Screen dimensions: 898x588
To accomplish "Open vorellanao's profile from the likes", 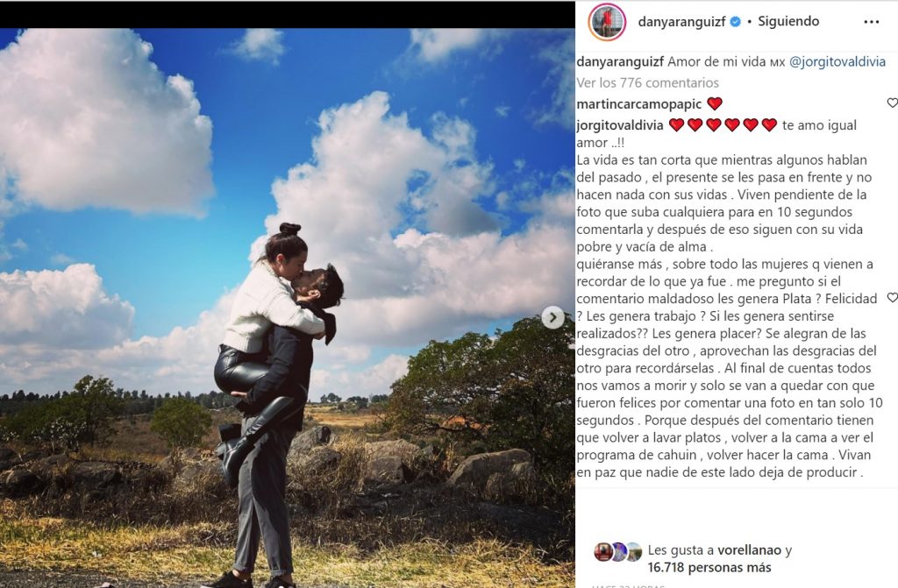I will [x=749, y=550].
